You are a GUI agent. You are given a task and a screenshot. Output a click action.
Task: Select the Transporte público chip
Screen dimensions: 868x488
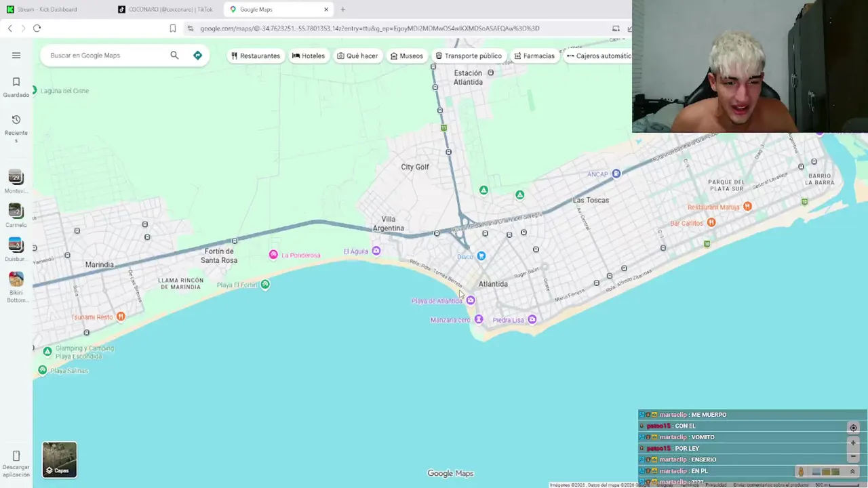(469, 56)
